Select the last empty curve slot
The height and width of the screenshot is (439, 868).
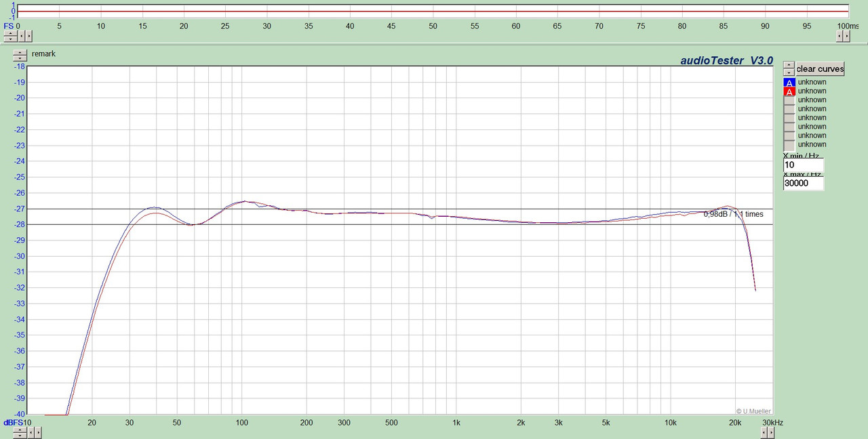pyautogui.click(x=789, y=144)
